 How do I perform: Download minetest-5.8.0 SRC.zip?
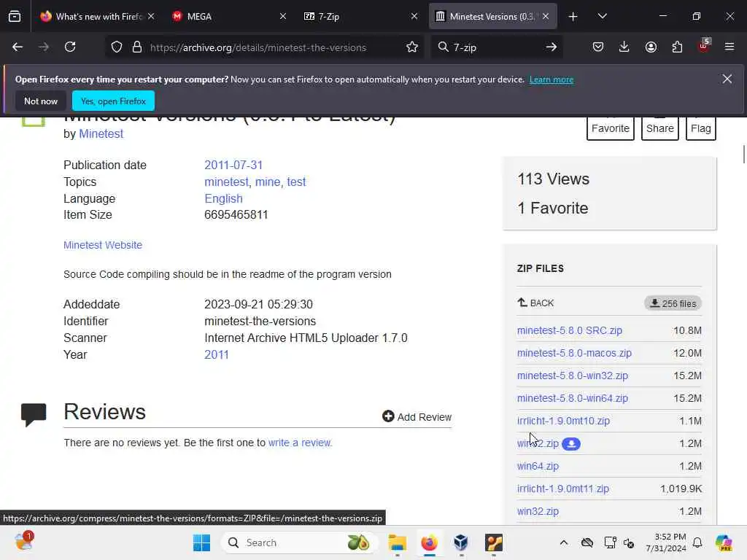pyautogui.click(x=569, y=330)
